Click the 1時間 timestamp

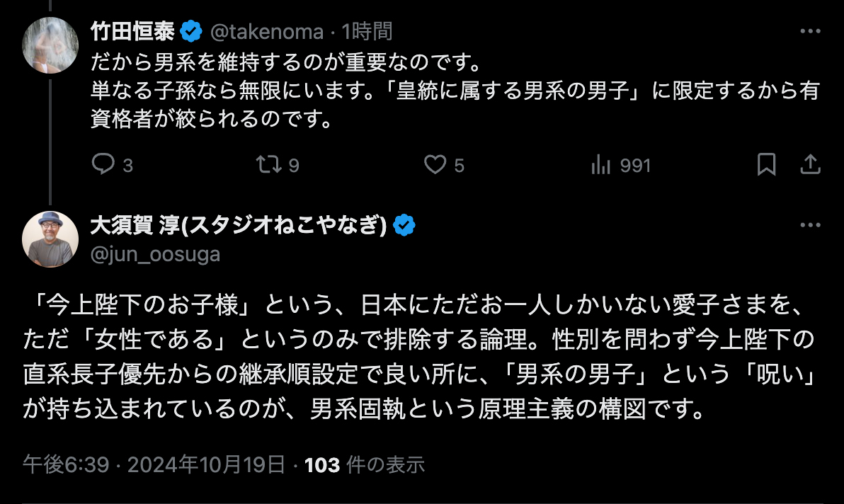pos(367,32)
